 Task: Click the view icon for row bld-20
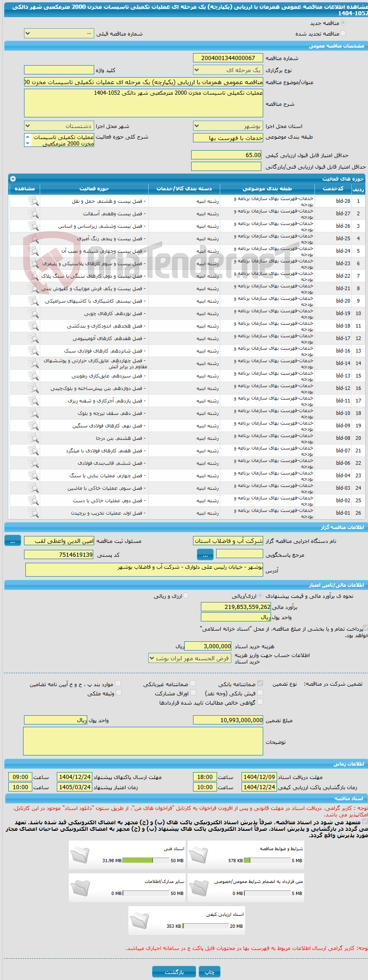click(x=33, y=301)
